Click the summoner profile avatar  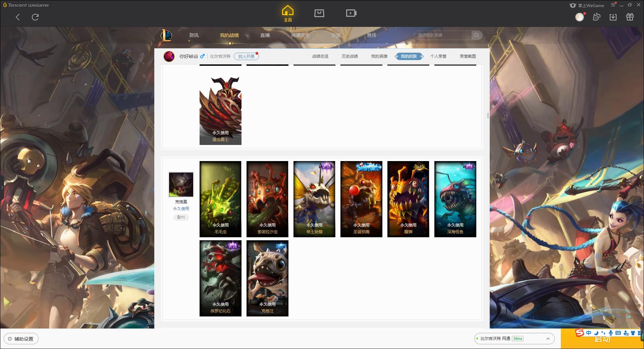(x=169, y=56)
